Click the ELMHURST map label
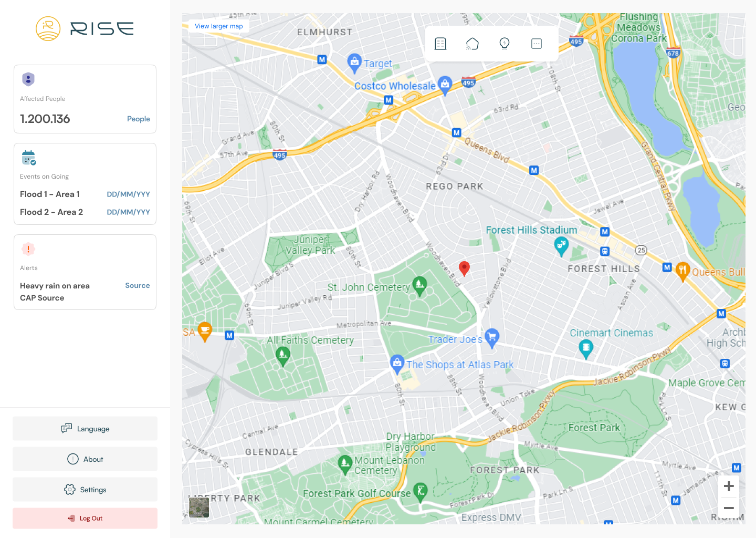 tap(325, 32)
